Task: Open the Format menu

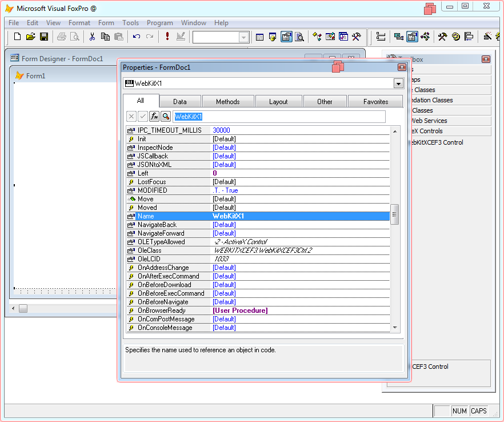Action: click(x=79, y=23)
